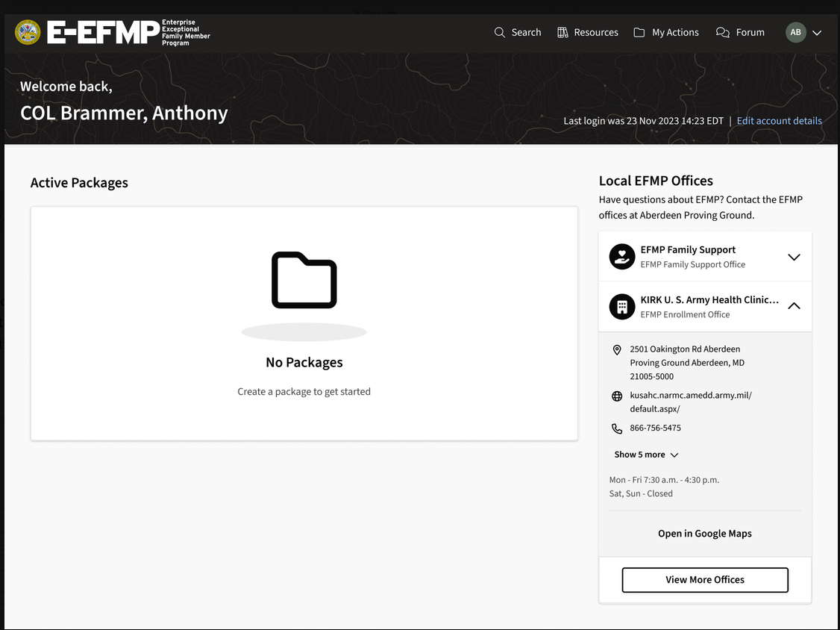Viewport: 840px width, 630px height.
Task: Click the address 2501 Oakington Rd Aberdeen
Action: click(687, 363)
